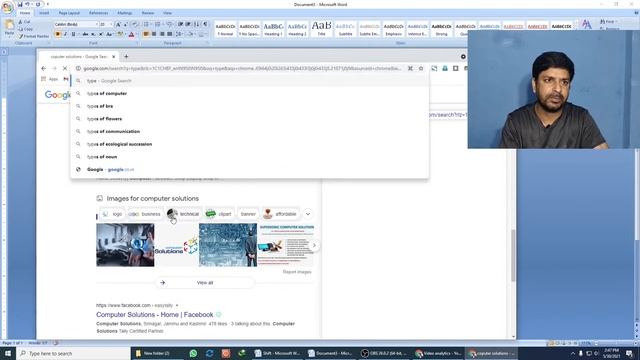The image size is (640, 360).
Task: Toggle Bold formatting
Action: tap(58, 34)
